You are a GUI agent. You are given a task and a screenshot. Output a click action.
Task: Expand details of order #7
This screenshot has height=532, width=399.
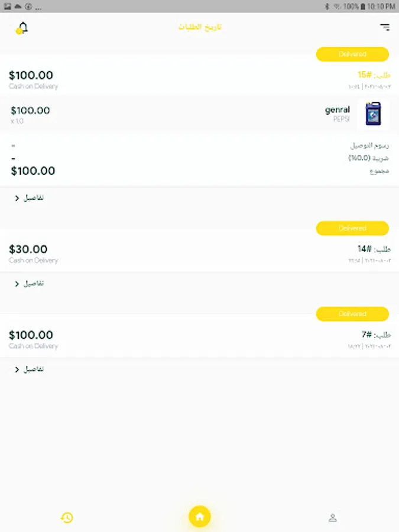click(x=30, y=369)
